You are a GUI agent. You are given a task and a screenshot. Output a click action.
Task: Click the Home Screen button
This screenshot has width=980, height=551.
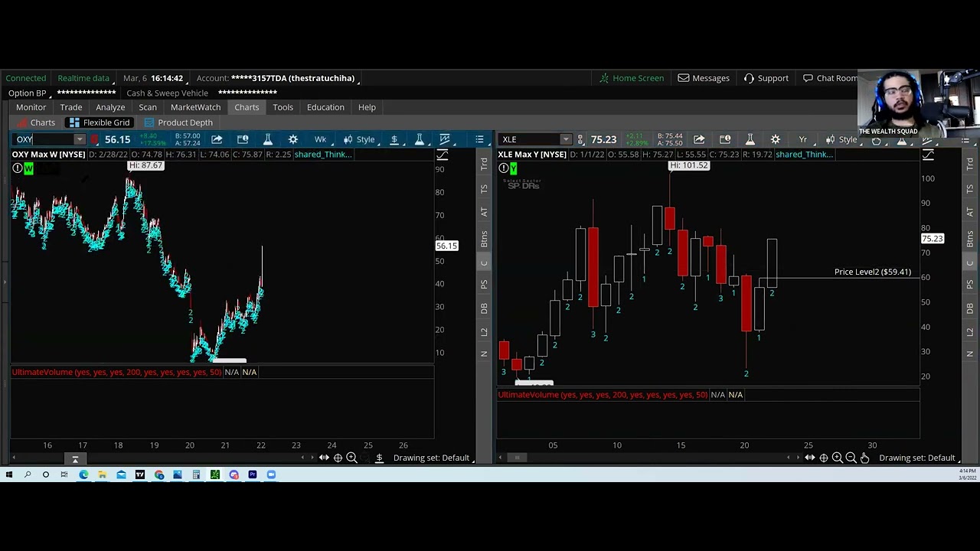click(x=632, y=78)
